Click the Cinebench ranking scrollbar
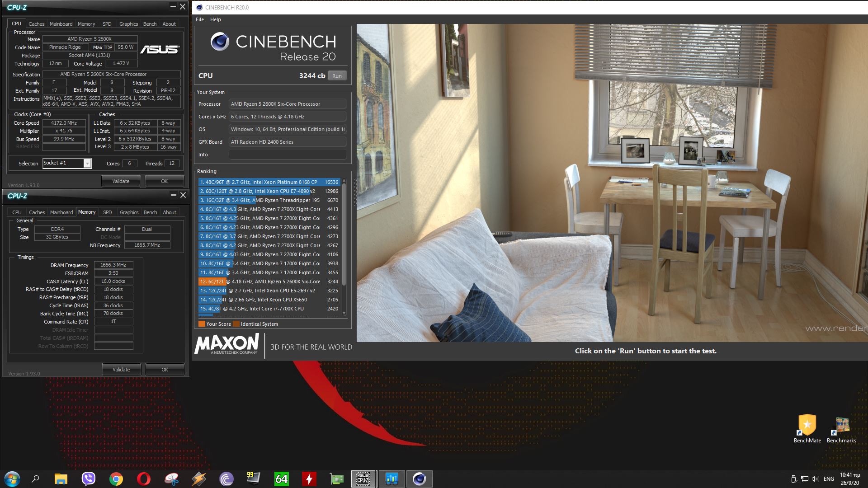The height and width of the screenshot is (488, 868). 344,235
